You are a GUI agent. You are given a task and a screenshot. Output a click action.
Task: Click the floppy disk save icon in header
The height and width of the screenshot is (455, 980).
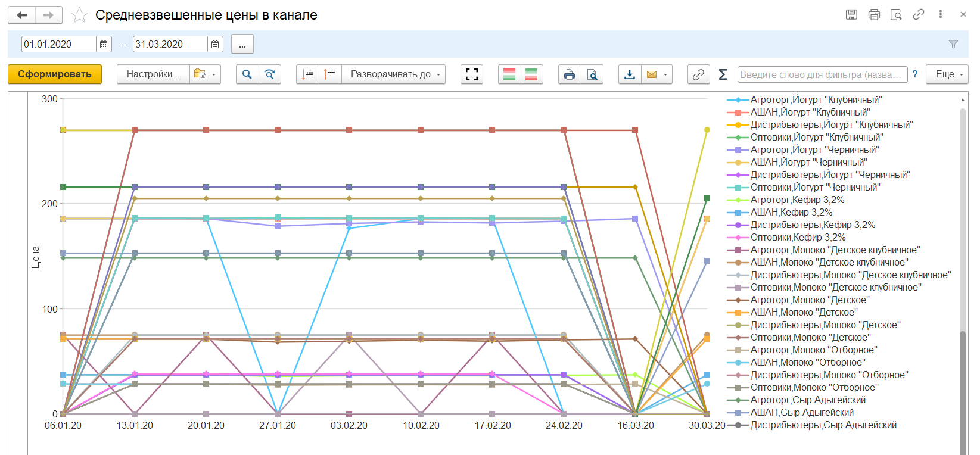tap(851, 15)
